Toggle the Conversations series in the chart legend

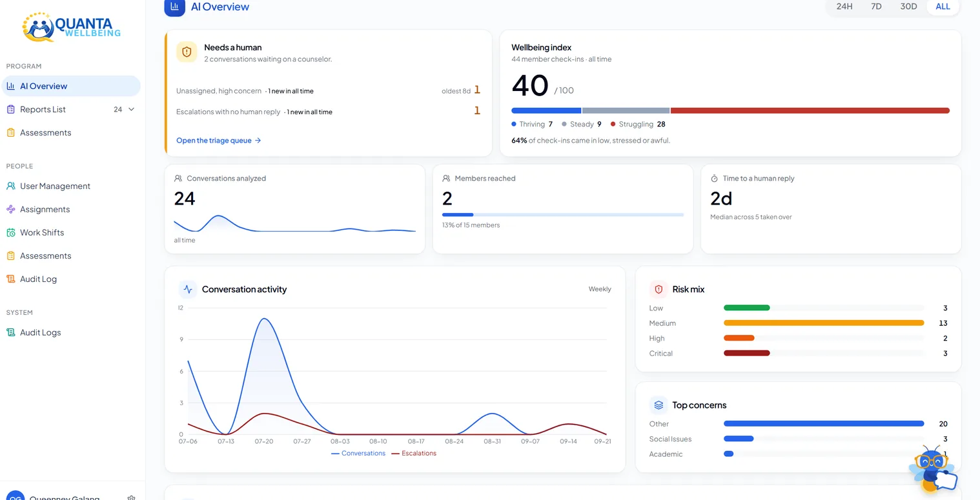click(358, 454)
